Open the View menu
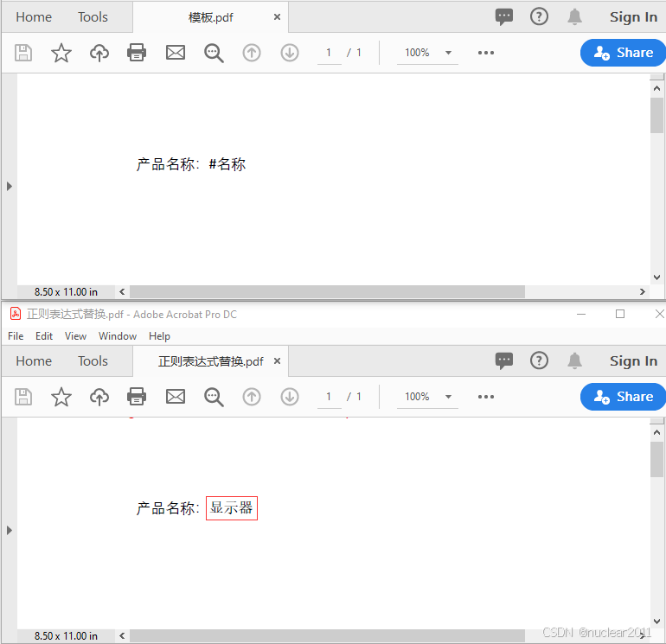 point(75,335)
